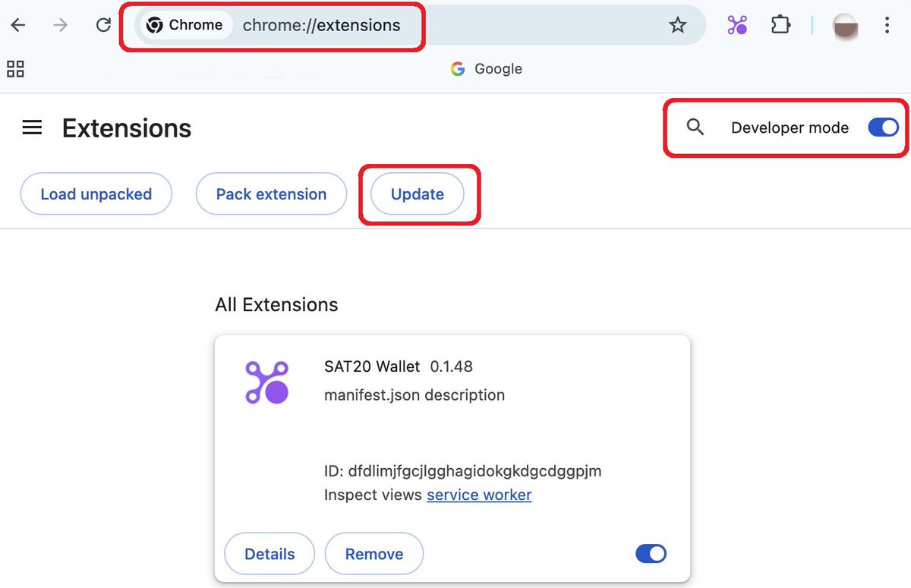Click the chrome://extensions address bar
Screen dimensions: 911x588
tap(421, 25)
